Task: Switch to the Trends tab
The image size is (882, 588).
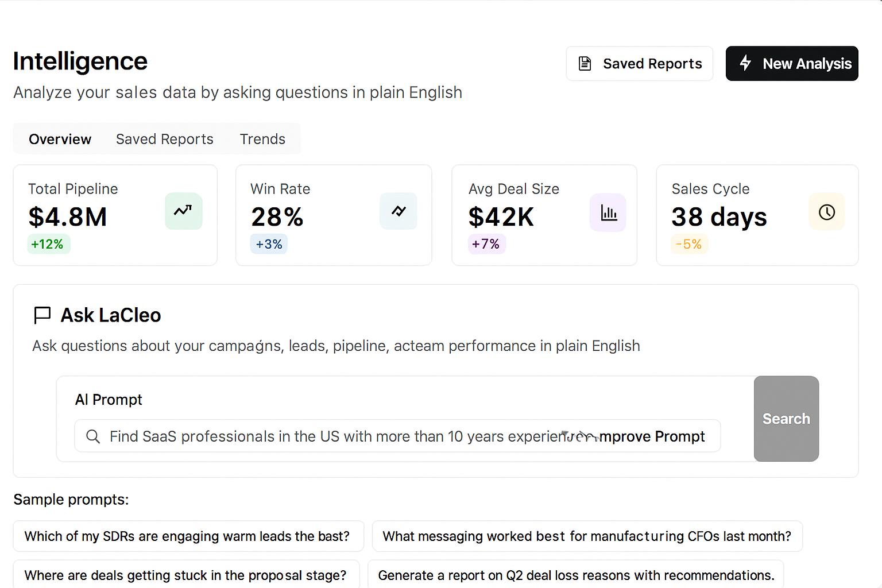Action: 262,139
